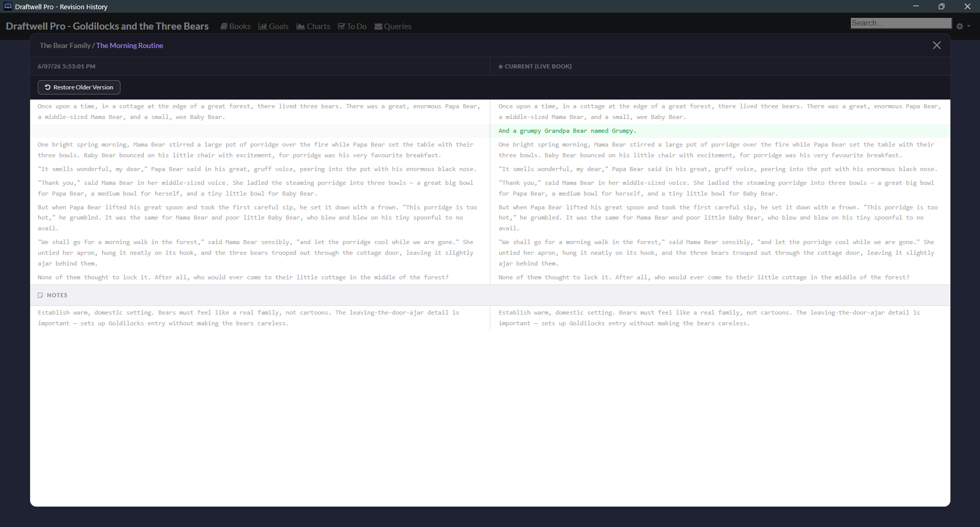Close the revision history panel

coord(937,45)
